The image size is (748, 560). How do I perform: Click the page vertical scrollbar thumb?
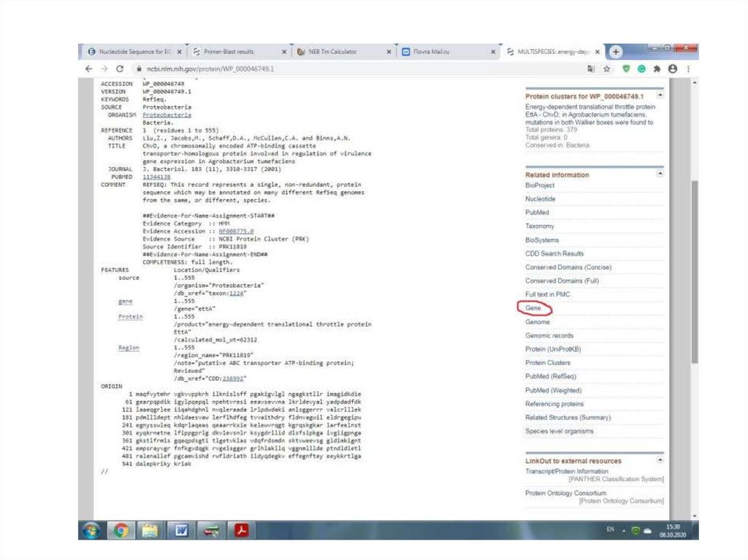[x=695, y=272]
